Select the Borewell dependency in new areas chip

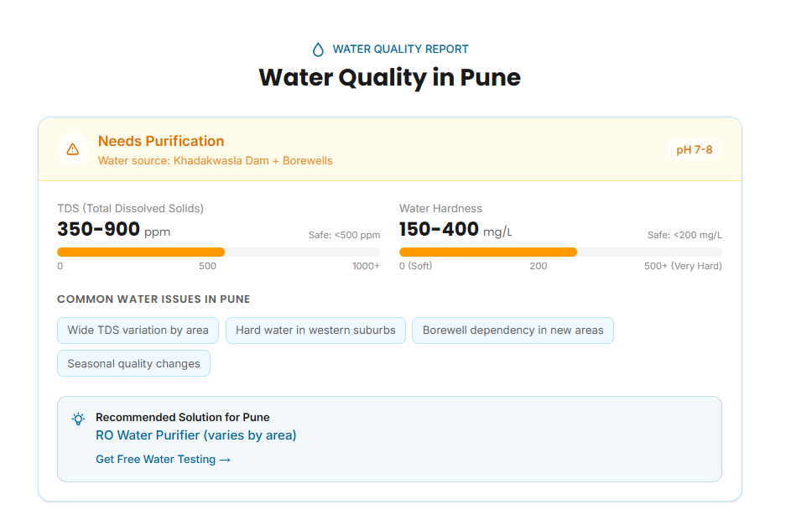point(513,330)
